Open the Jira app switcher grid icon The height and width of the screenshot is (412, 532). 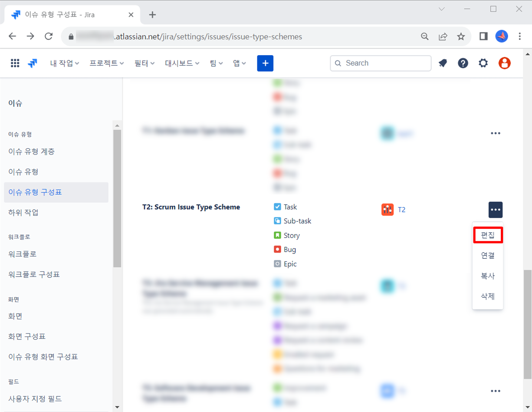15,63
